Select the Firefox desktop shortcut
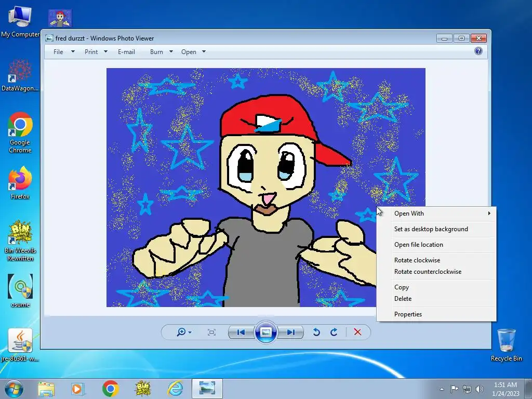The height and width of the screenshot is (399, 532). (20, 182)
